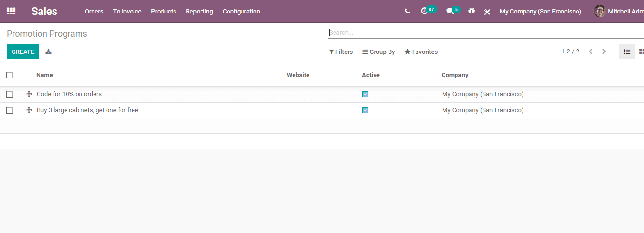Open the Favorites dropdown
This screenshot has height=233, width=644.
click(421, 52)
